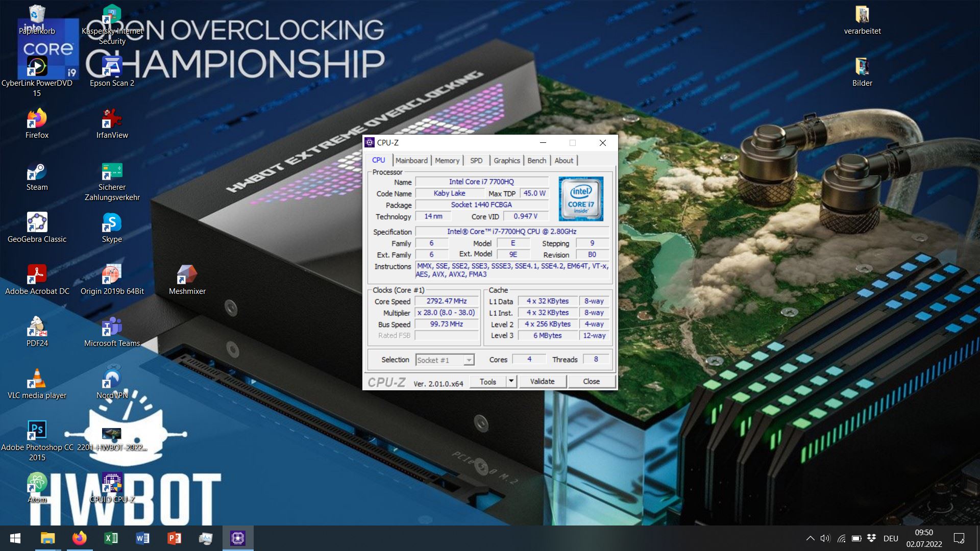Switch to the Mainboard tab

(x=411, y=160)
